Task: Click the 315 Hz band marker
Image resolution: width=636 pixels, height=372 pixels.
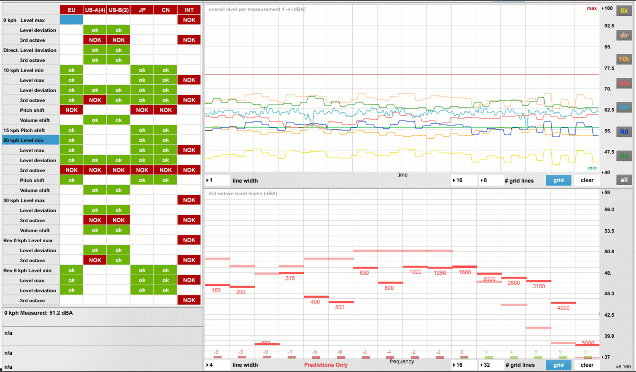Action: [x=291, y=273]
